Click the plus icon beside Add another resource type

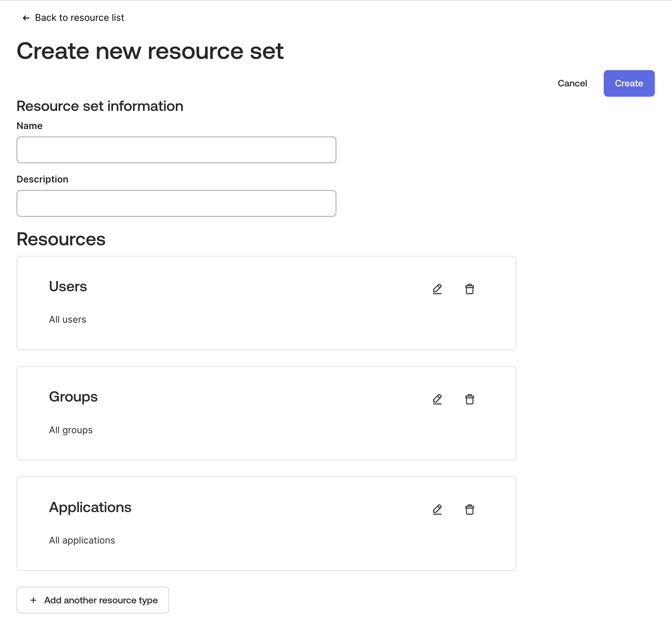point(34,600)
